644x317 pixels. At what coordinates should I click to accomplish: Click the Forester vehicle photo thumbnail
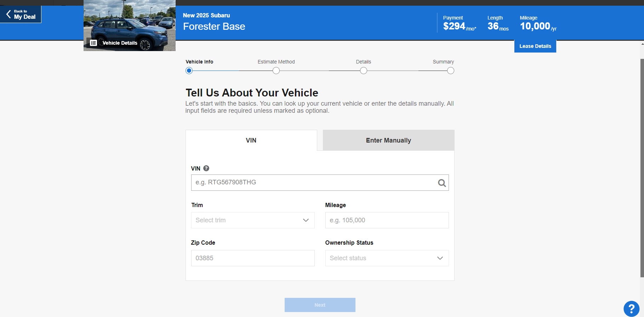pyautogui.click(x=130, y=26)
